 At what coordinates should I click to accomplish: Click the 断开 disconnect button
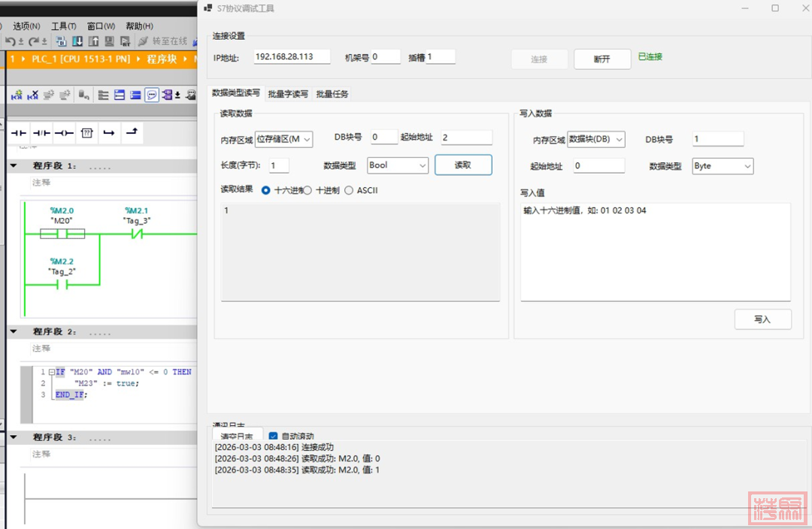(602, 59)
